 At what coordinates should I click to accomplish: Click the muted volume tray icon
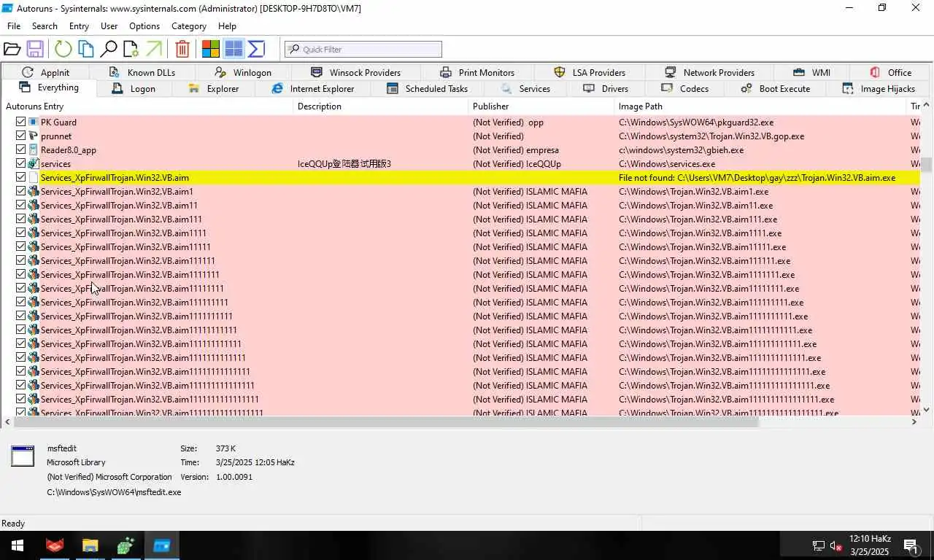click(x=836, y=545)
